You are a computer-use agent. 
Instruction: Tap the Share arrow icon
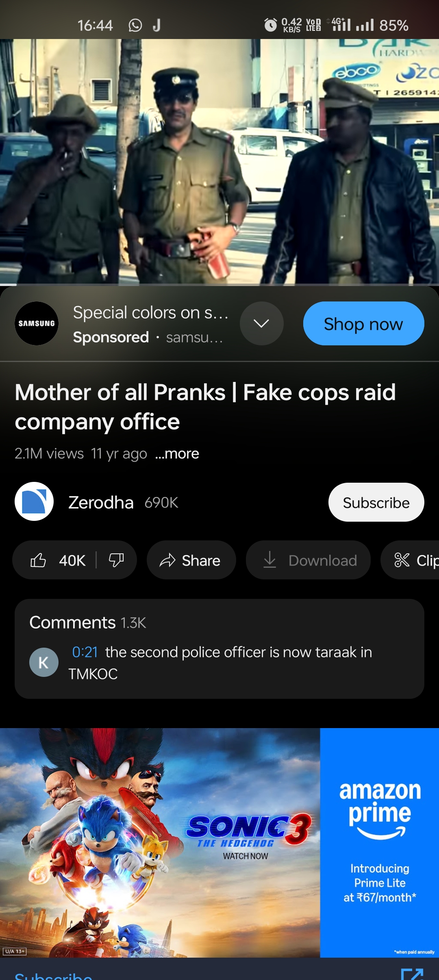[x=167, y=560]
